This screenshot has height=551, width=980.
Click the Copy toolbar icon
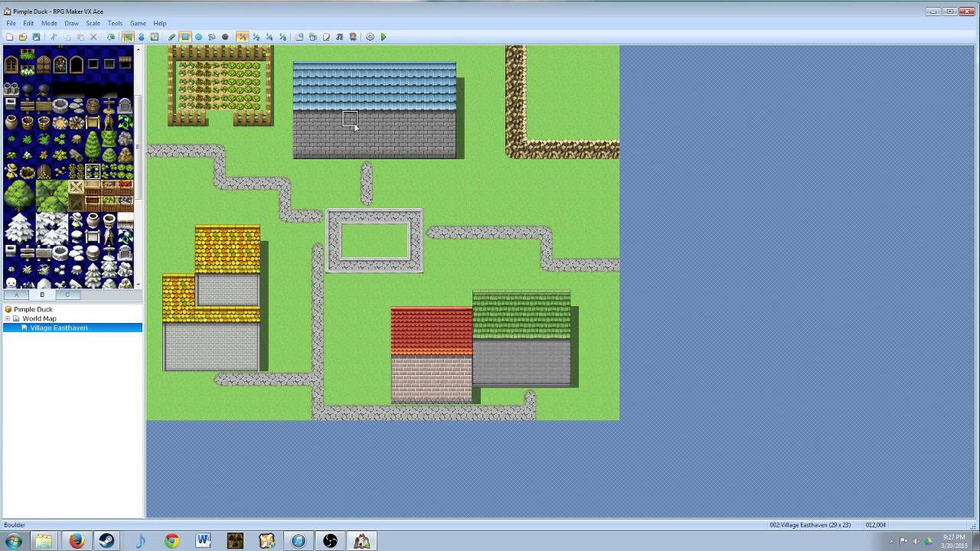click(x=67, y=37)
